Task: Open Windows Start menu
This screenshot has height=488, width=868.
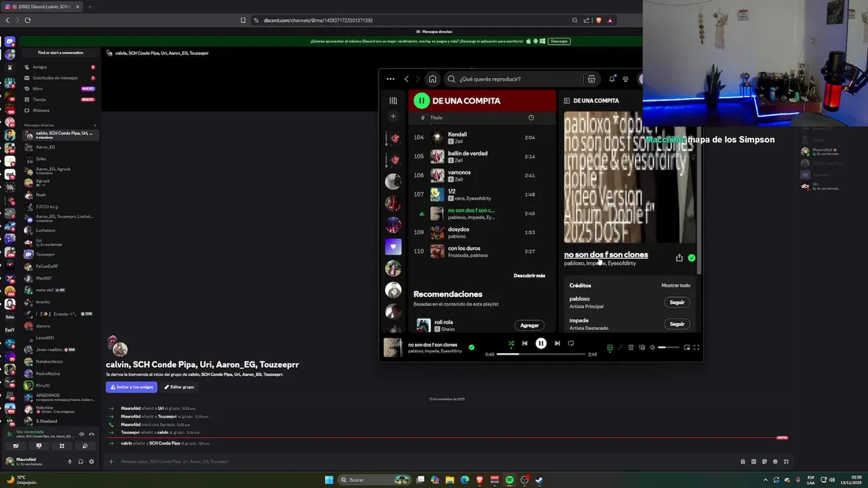Action: [329, 480]
